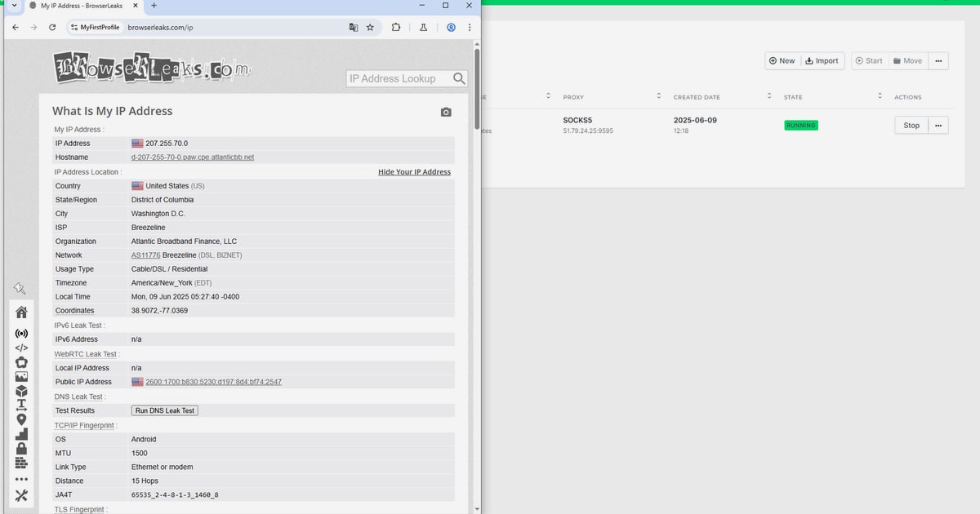Screen dimensions: 980x514
Task: Open the browser Extensions puzzle icon
Action: coord(396,27)
